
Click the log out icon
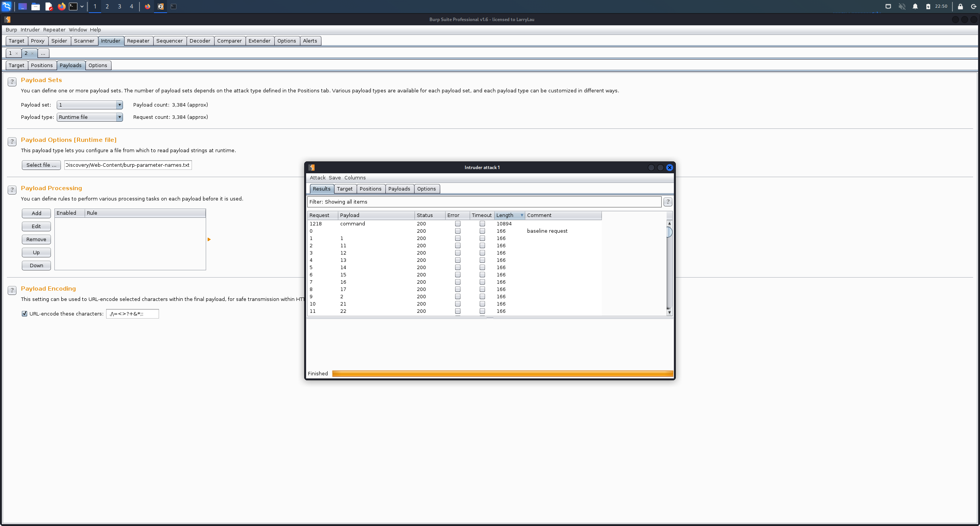pos(973,7)
